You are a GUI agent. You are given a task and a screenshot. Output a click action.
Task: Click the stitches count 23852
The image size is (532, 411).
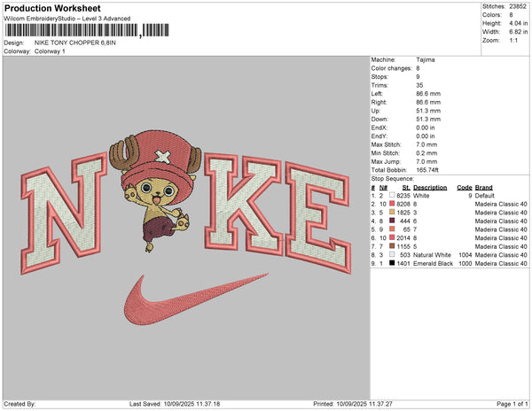pyautogui.click(x=518, y=6)
